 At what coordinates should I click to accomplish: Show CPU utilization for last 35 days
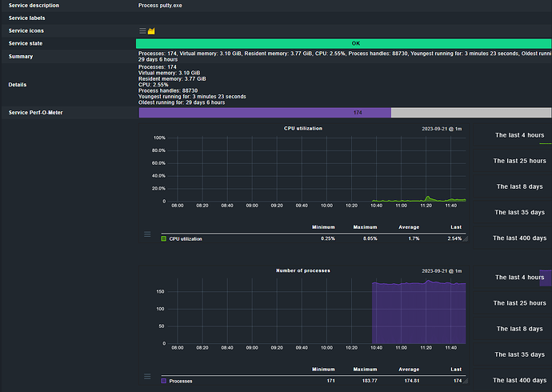[x=518, y=212]
